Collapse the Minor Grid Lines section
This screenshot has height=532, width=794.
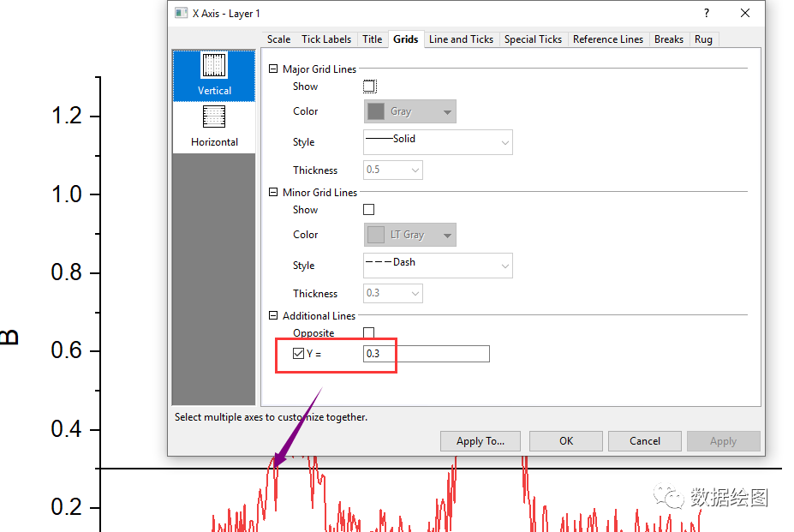coord(273,192)
